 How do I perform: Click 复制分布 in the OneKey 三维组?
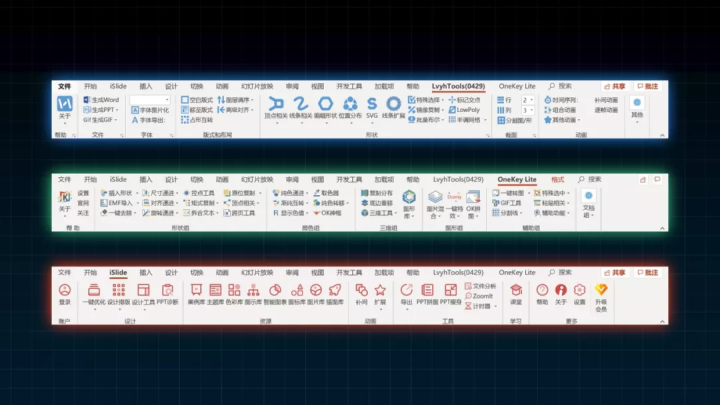click(377, 193)
